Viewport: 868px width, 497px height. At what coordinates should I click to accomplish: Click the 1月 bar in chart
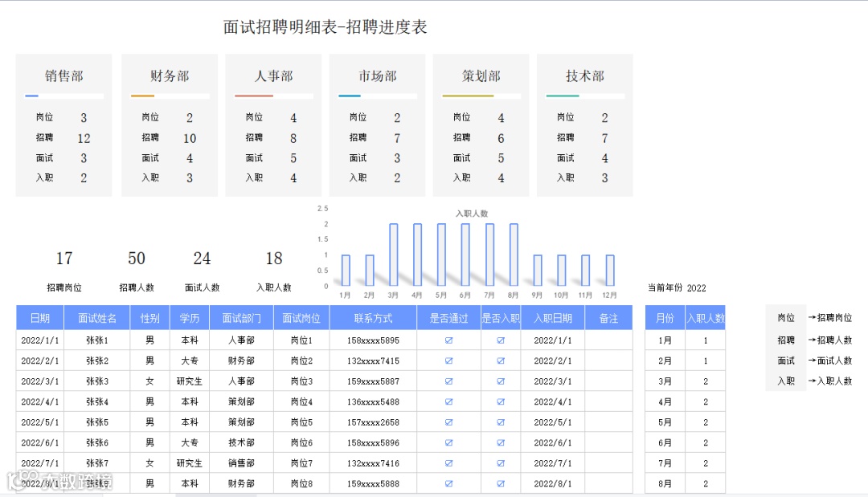346,271
